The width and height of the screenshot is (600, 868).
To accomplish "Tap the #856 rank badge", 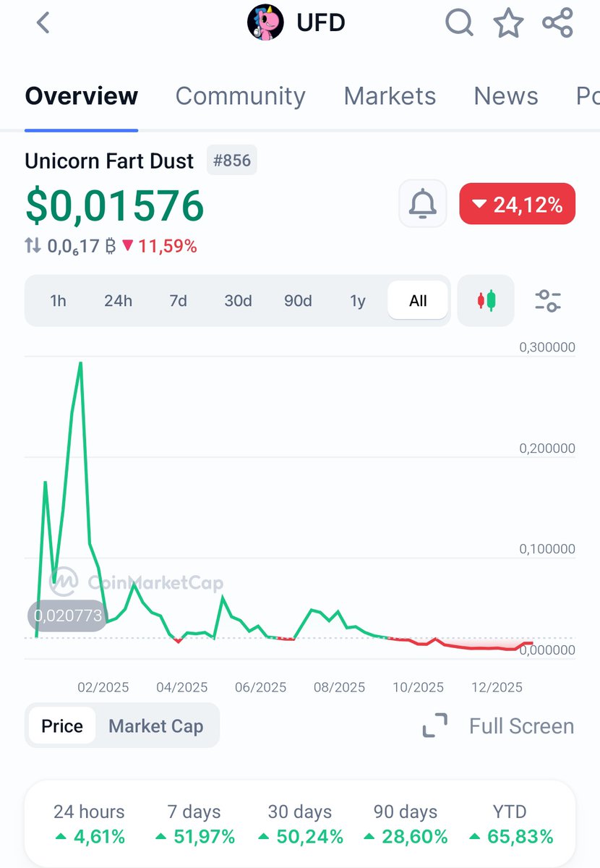I will click(231, 160).
